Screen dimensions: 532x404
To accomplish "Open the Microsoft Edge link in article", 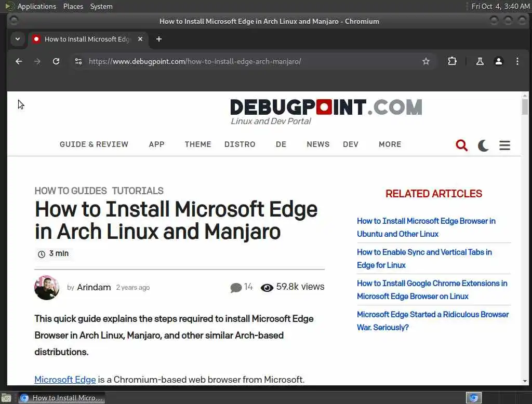I will (65, 380).
